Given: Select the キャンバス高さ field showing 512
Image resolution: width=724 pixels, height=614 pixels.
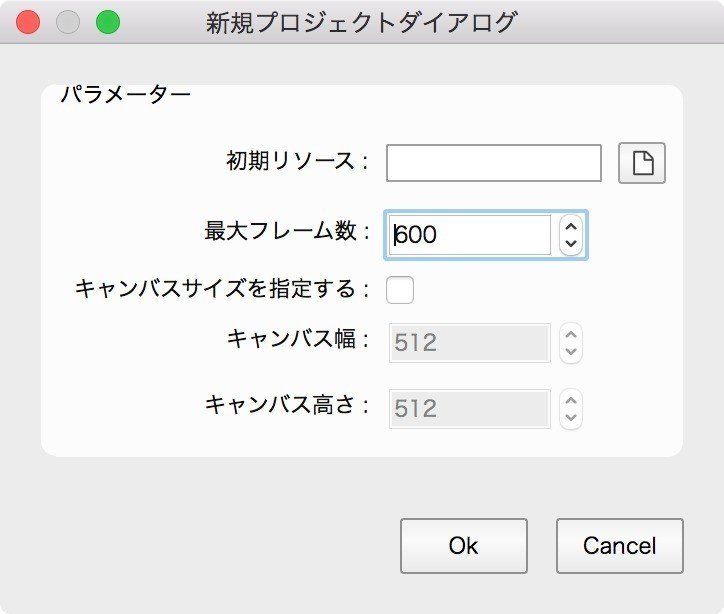Looking at the screenshot, I should (470, 409).
